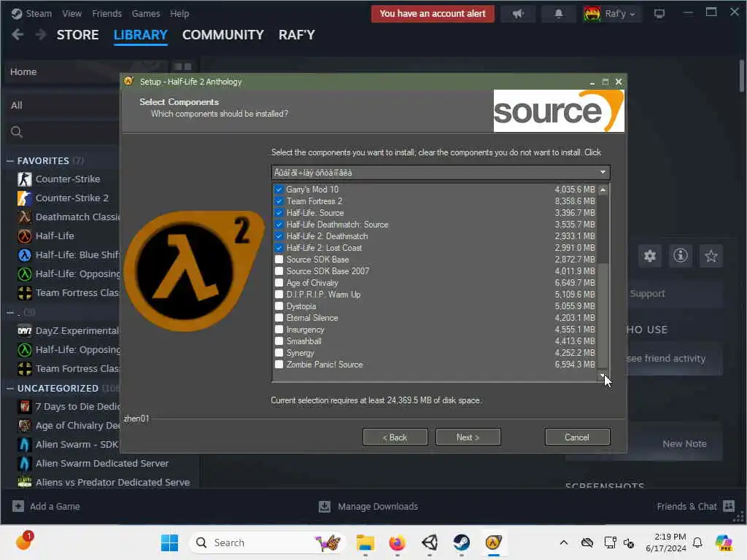This screenshot has height=560, width=747.
Task: Open the game info icon
Action: (x=681, y=256)
